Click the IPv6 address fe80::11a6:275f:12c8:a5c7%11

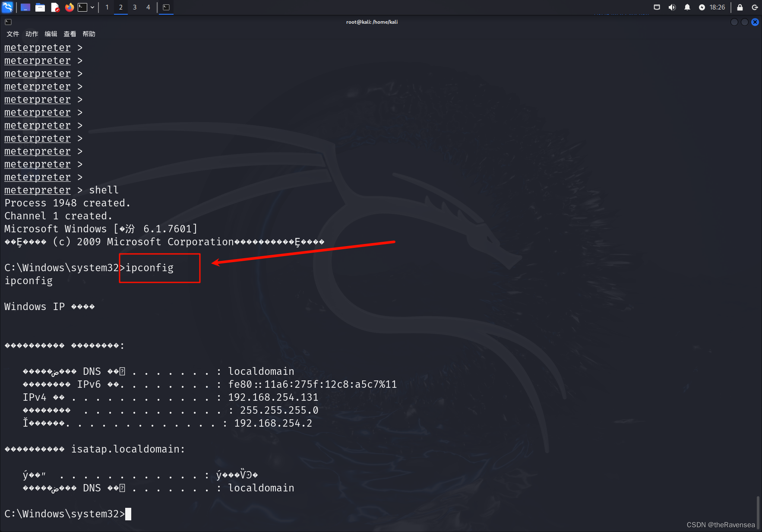pyautogui.click(x=313, y=384)
